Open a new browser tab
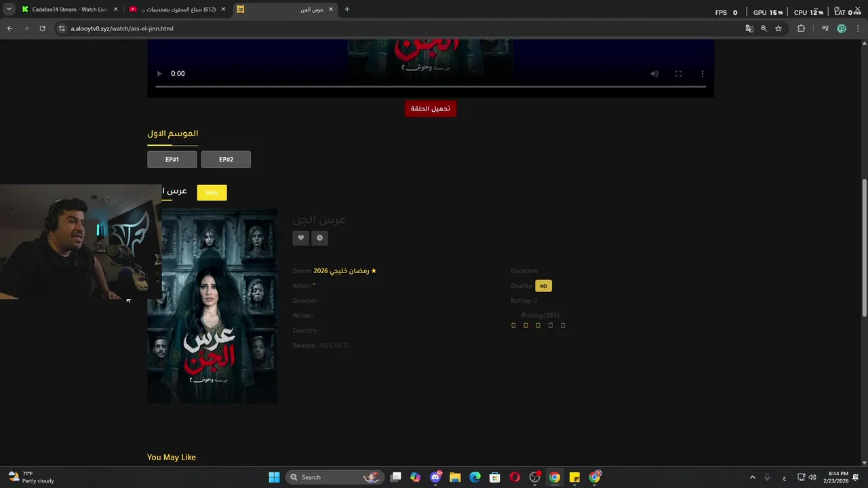This screenshot has width=868, height=488. point(347,9)
